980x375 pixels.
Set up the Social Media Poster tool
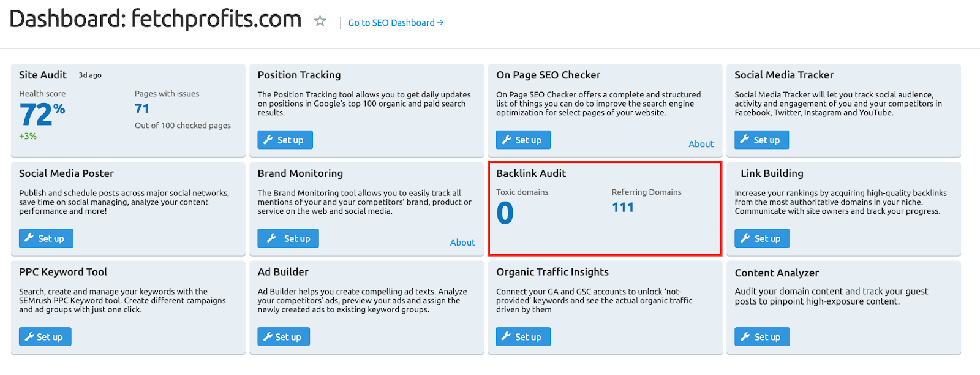(x=46, y=238)
